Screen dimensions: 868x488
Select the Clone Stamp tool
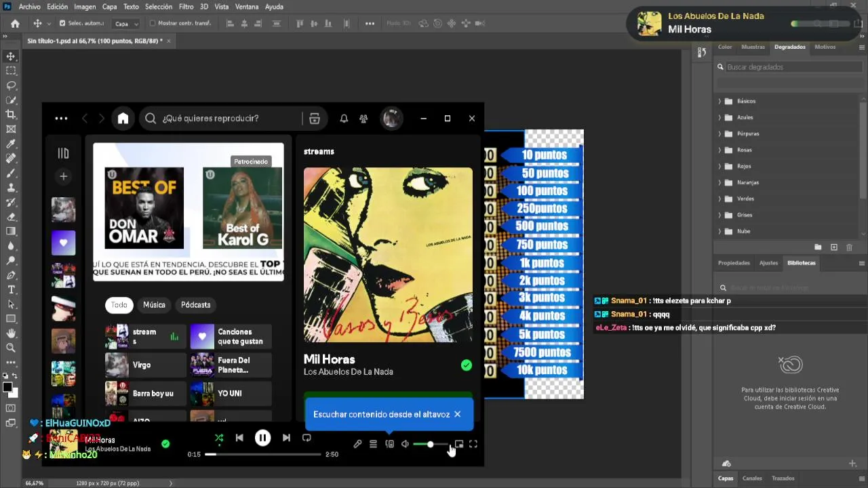coord(11,188)
